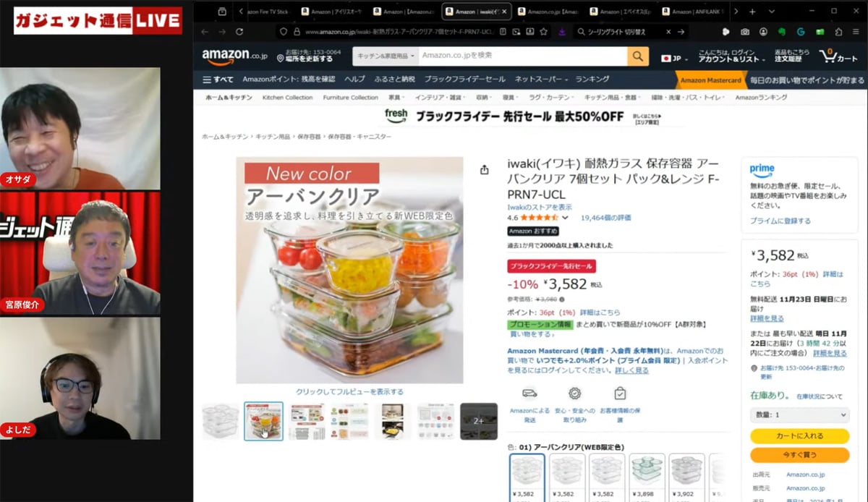Open the shopping cart icon
Screen dimensions: 868x502
coord(838,56)
